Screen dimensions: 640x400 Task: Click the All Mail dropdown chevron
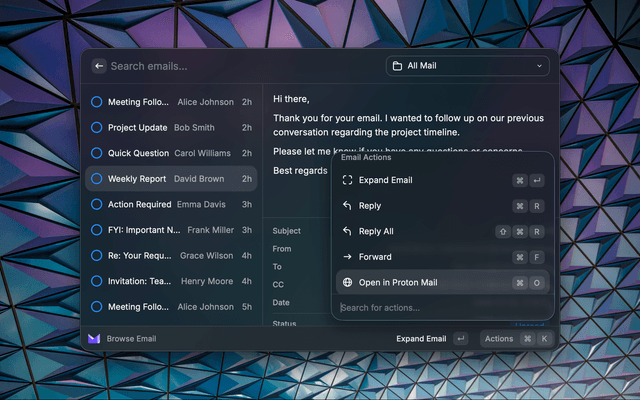pos(540,66)
